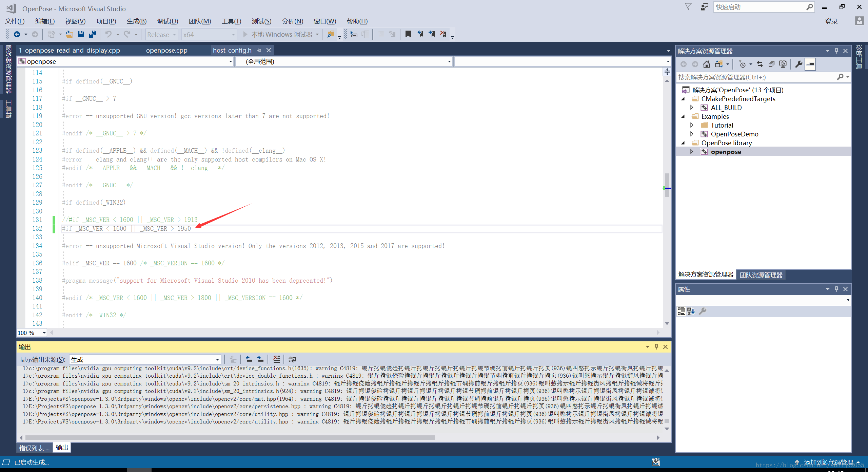Open the output source dropdown
The width and height of the screenshot is (868, 472).
[217, 359]
